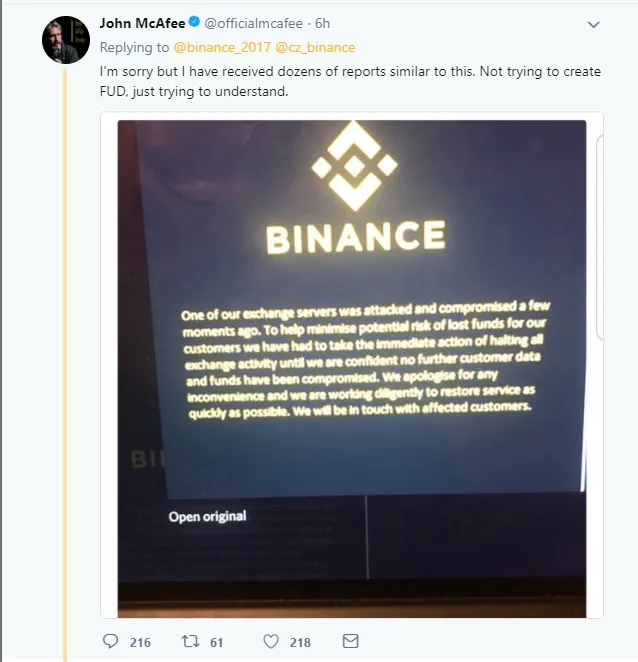Viewport: 638px width, 662px height.
Task: Like the tweet with heart icon
Action: pyautogui.click(x=271, y=641)
